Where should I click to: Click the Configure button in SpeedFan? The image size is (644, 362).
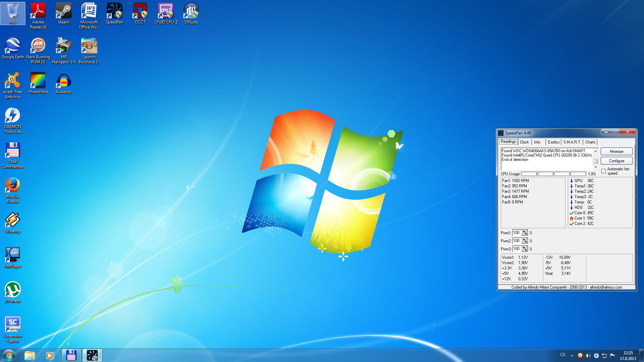click(x=616, y=161)
